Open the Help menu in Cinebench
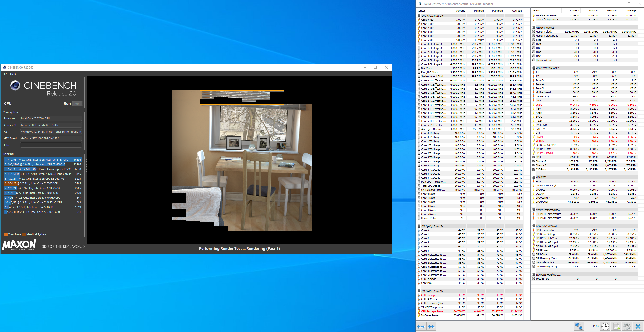644x332 pixels. click(13, 74)
